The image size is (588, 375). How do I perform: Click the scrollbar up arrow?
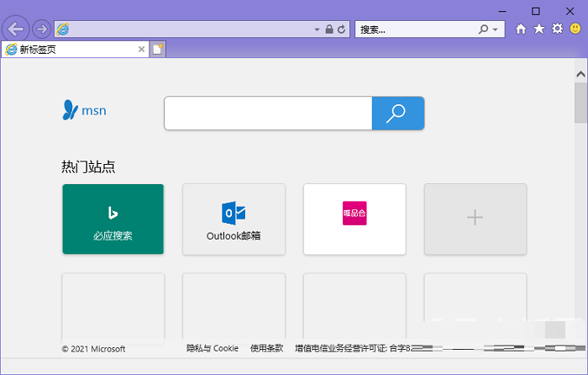(581, 74)
